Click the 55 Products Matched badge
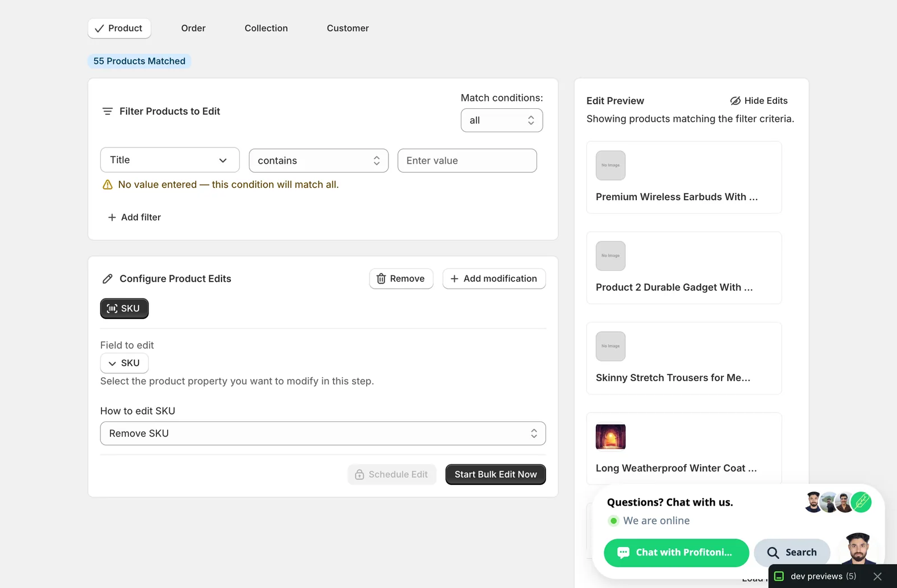897x588 pixels. [x=139, y=61]
